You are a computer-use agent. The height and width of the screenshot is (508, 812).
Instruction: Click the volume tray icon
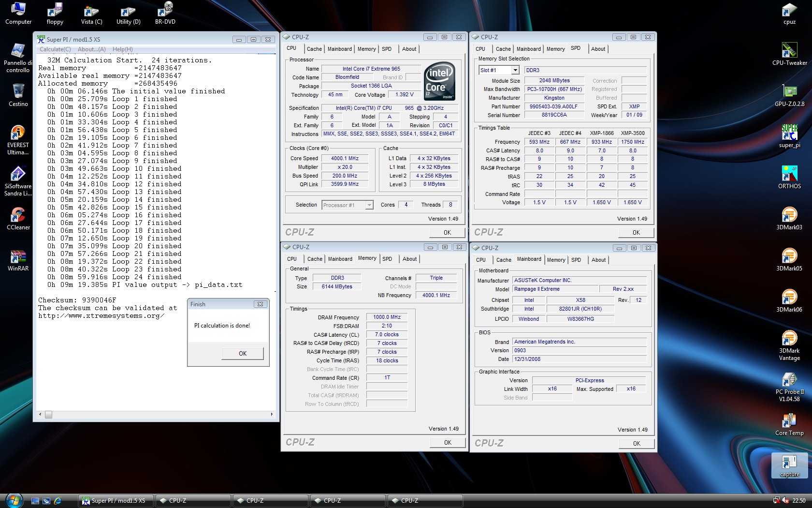(785, 501)
